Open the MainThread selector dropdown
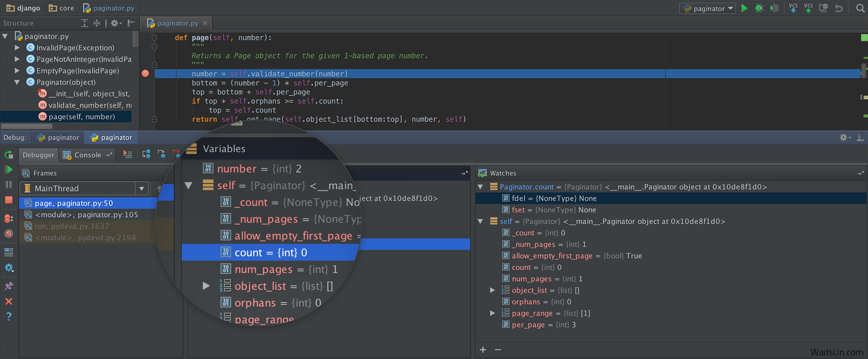Viewport: 868px width, 359px height. coord(142,188)
